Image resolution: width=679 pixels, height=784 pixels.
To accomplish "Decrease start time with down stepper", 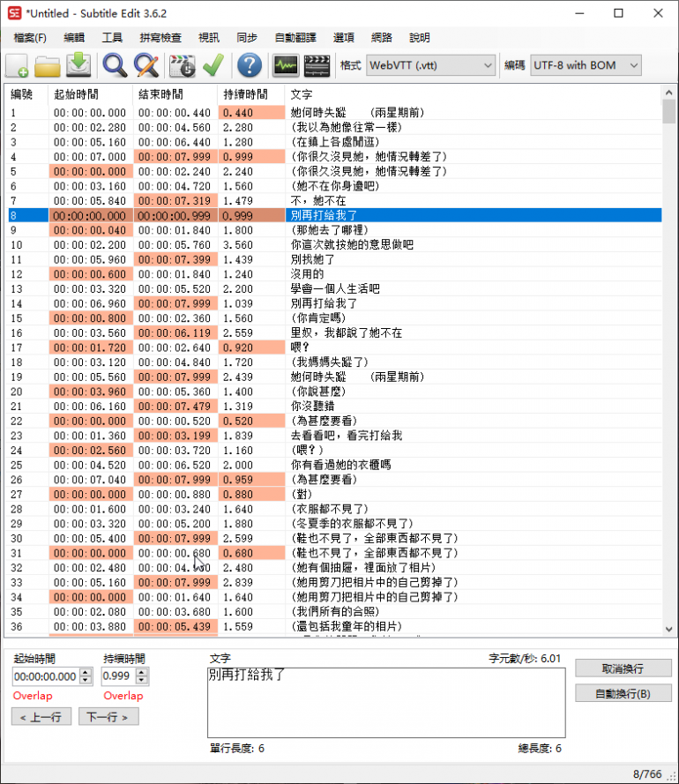I will (86, 681).
